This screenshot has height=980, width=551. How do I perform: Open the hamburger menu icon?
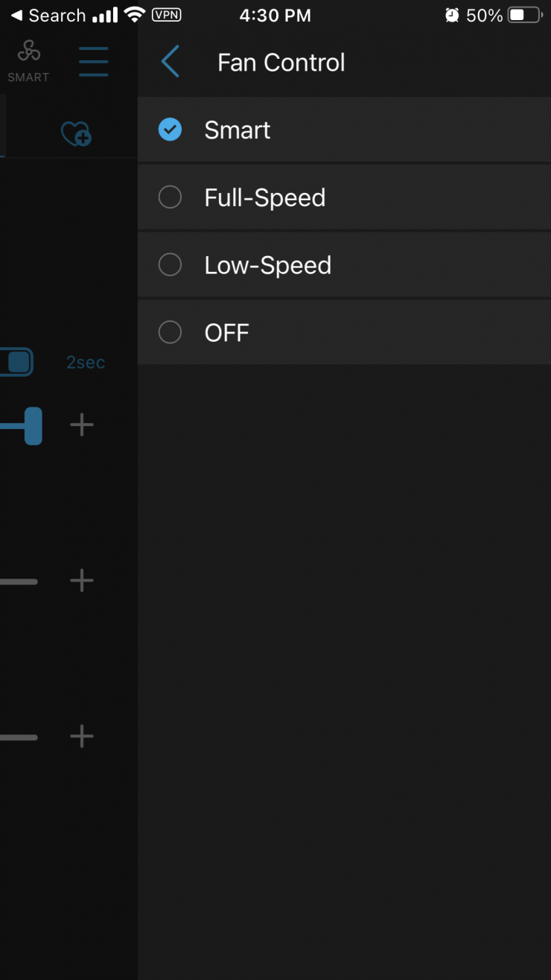coord(94,61)
